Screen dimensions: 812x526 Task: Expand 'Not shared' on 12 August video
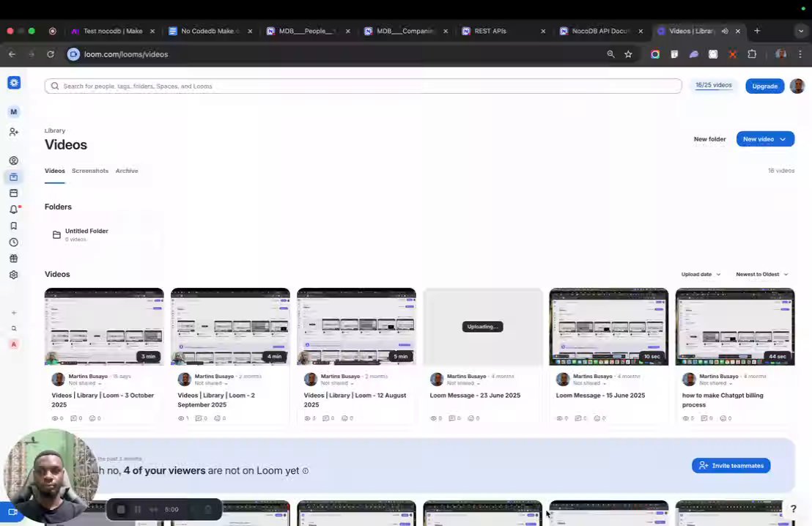tap(337, 384)
